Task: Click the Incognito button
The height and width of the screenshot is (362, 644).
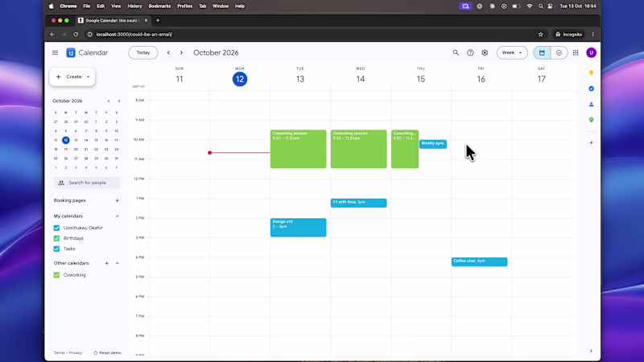Action: point(568,35)
